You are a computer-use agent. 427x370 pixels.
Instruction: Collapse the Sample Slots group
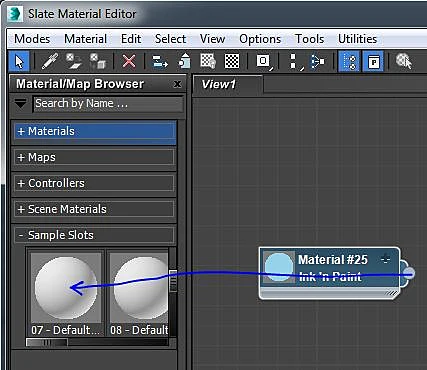[94, 235]
